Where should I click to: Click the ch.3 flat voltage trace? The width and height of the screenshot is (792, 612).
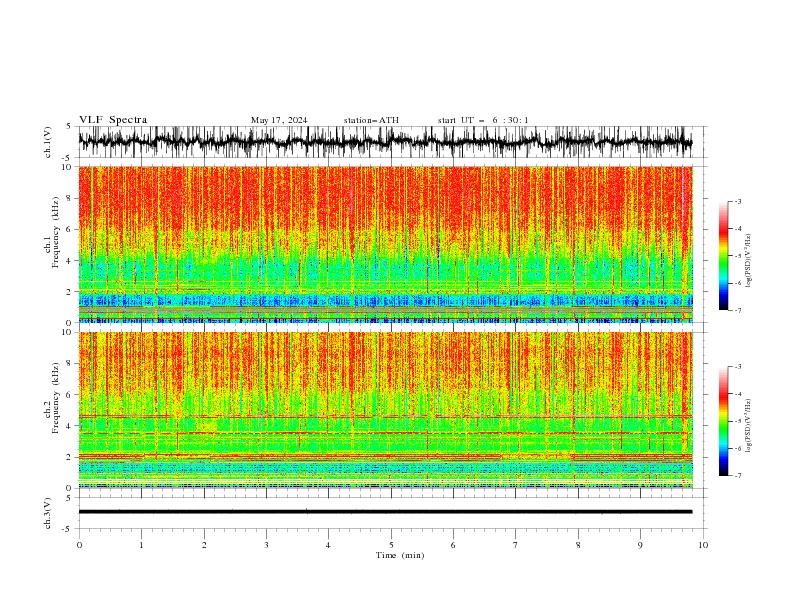385,512
